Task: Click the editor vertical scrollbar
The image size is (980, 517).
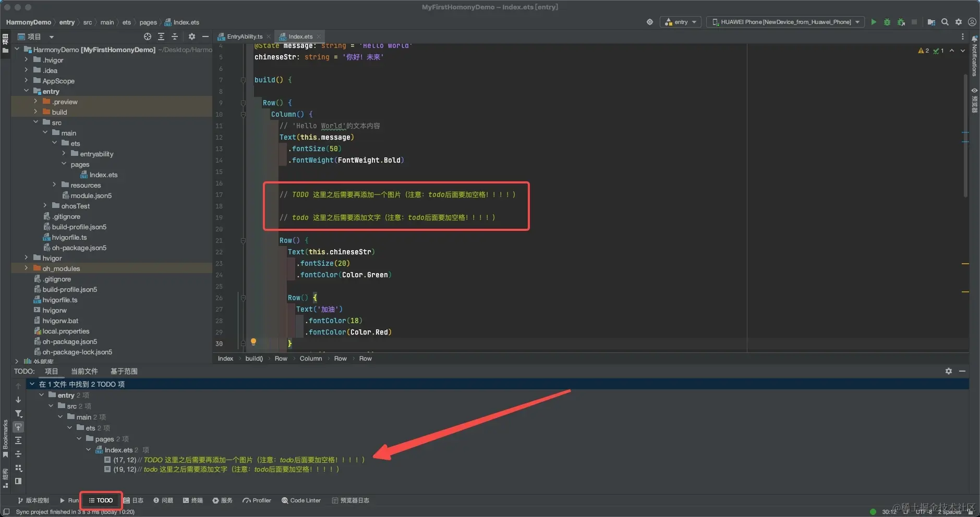Action: click(x=965, y=136)
